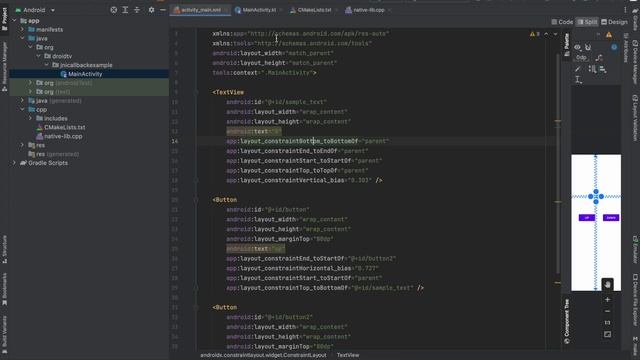Click the Zoom to Fit Screen icon
640x360 pixels.
click(607, 334)
